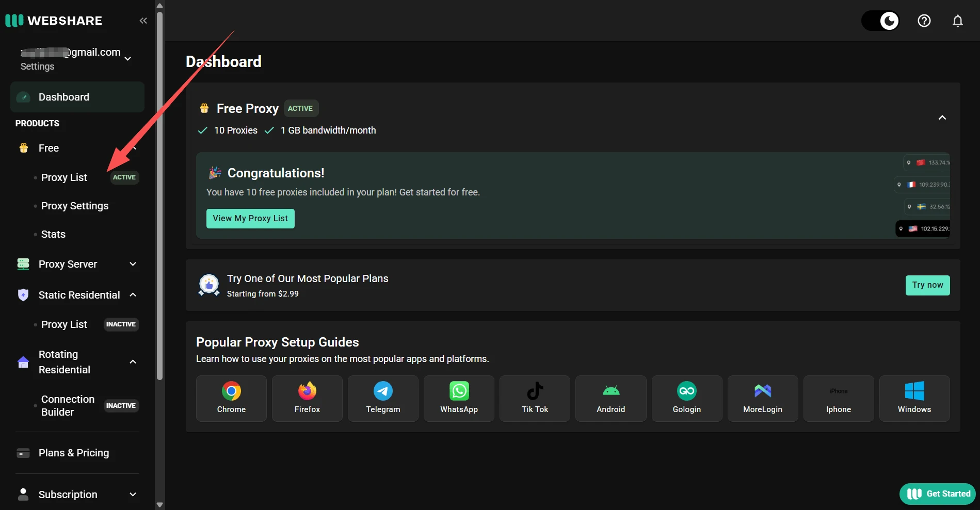Click the View My Proxy List button
Screen dimensions: 980x510
250,218
